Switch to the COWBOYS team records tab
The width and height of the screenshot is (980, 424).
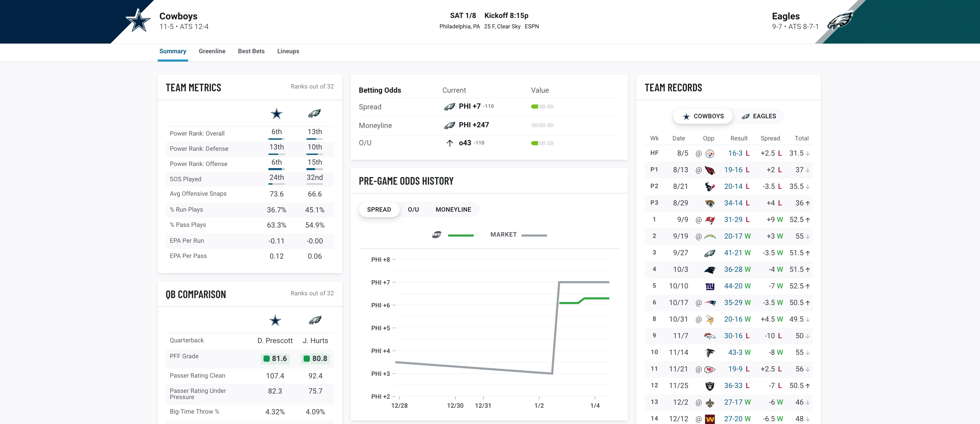click(x=702, y=116)
